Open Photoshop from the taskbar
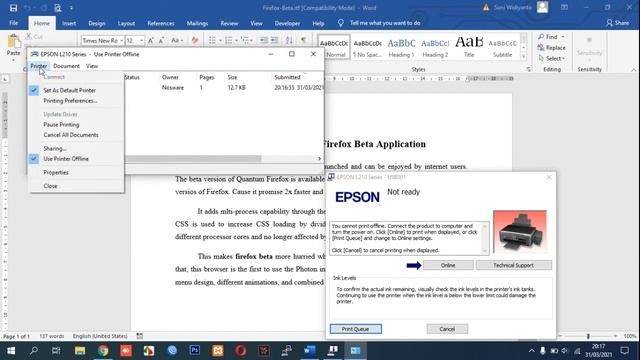 (x=195, y=350)
